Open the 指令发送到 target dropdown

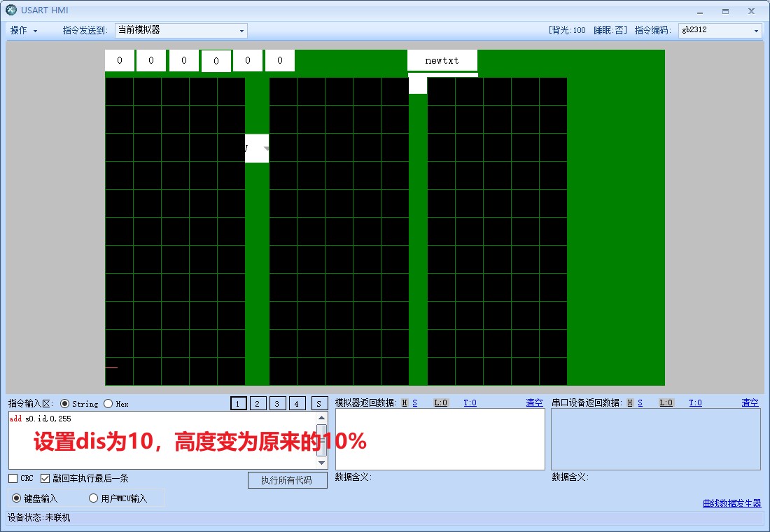[241, 30]
